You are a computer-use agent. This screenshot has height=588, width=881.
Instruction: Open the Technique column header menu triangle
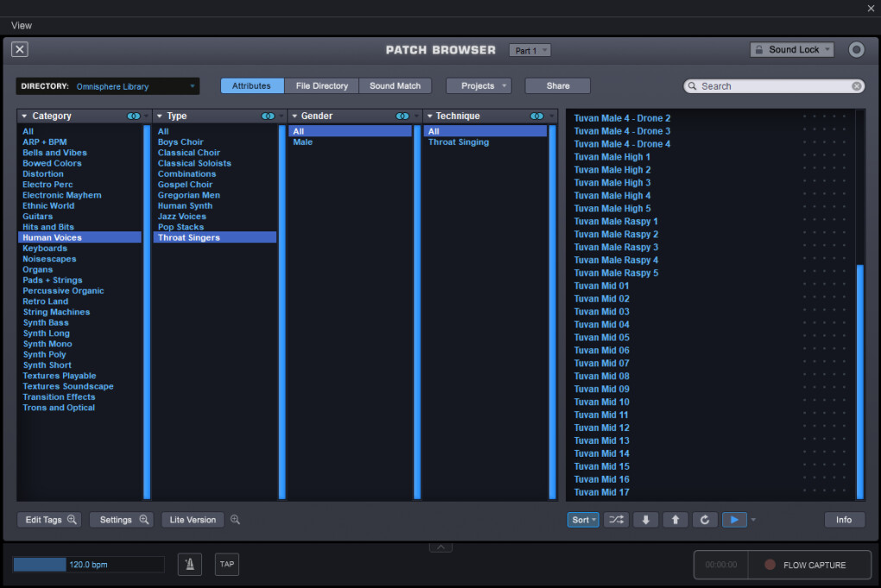point(430,116)
